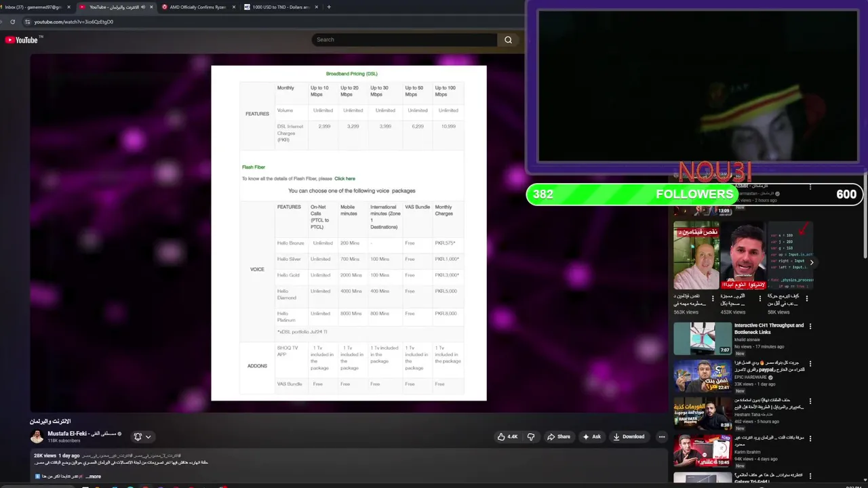Focus the YouTube Search field

[404, 40]
